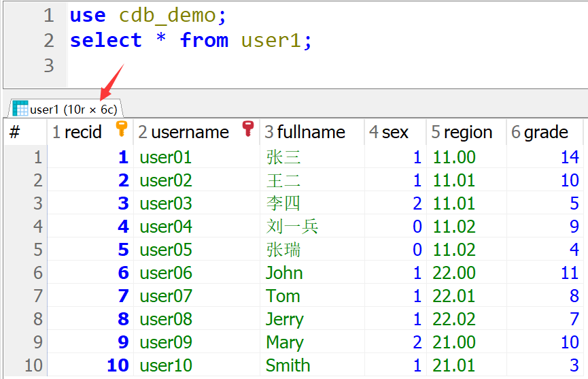Select the region cell 22.02

click(454, 319)
